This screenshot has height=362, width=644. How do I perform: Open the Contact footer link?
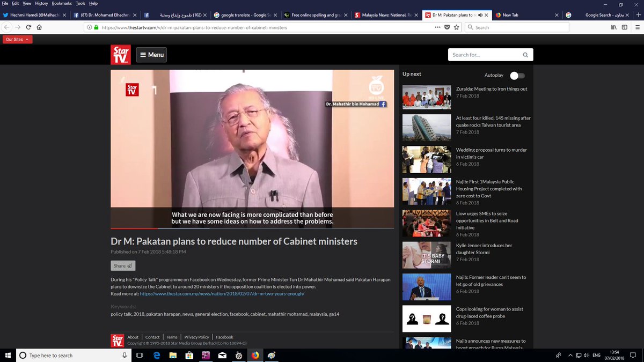click(152, 337)
